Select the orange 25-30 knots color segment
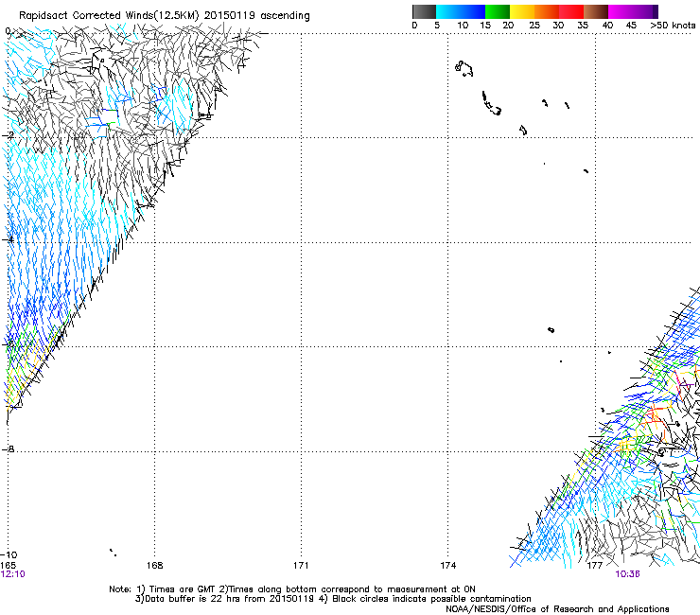This screenshot has width=700, height=615. 547,11
